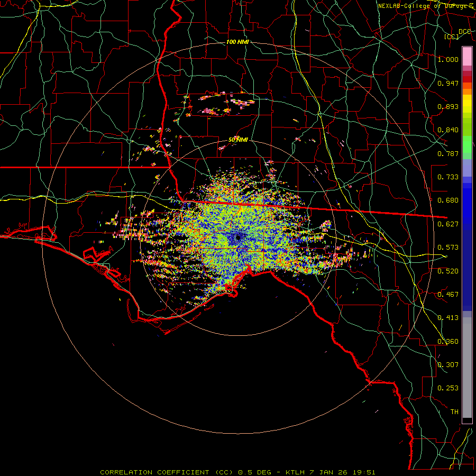This screenshot has width=476, height=476.
Task: Select the 0.680 scale value label
Action: (x=448, y=200)
